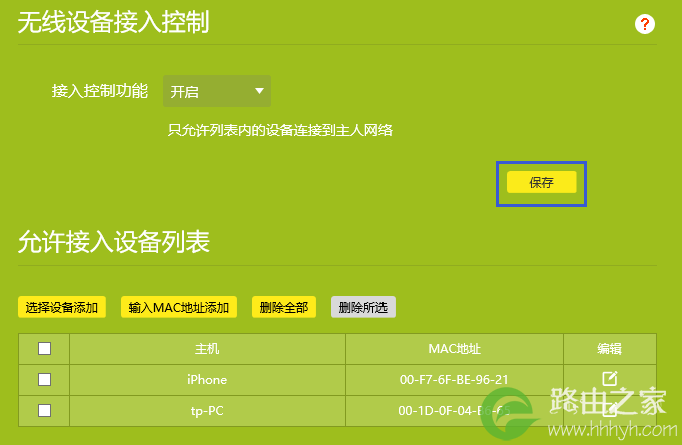Save settings with the 保存 button
Screen dimensions: 682x445
click(542, 182)
